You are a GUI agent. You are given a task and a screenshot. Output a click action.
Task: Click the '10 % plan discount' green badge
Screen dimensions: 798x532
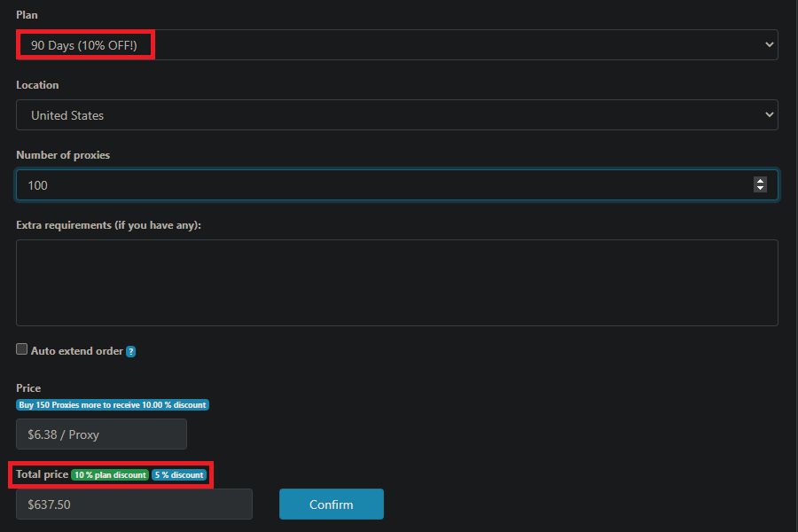pos(110,475)
